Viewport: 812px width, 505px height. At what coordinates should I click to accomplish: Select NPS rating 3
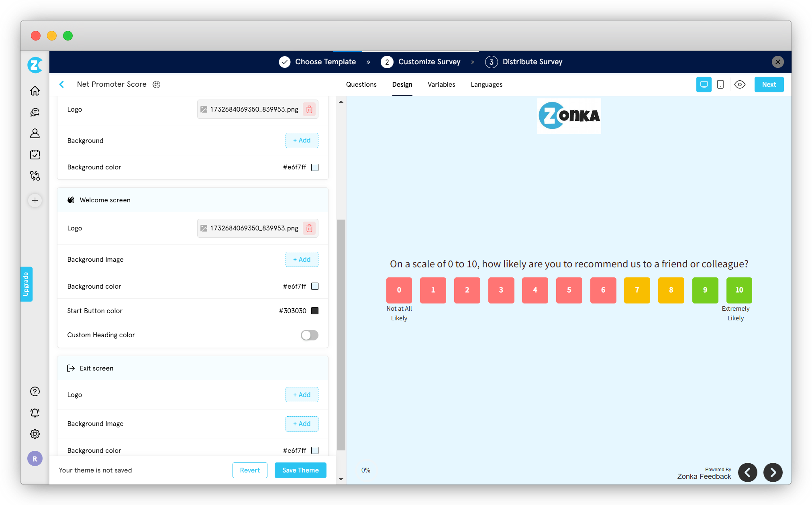501,290
